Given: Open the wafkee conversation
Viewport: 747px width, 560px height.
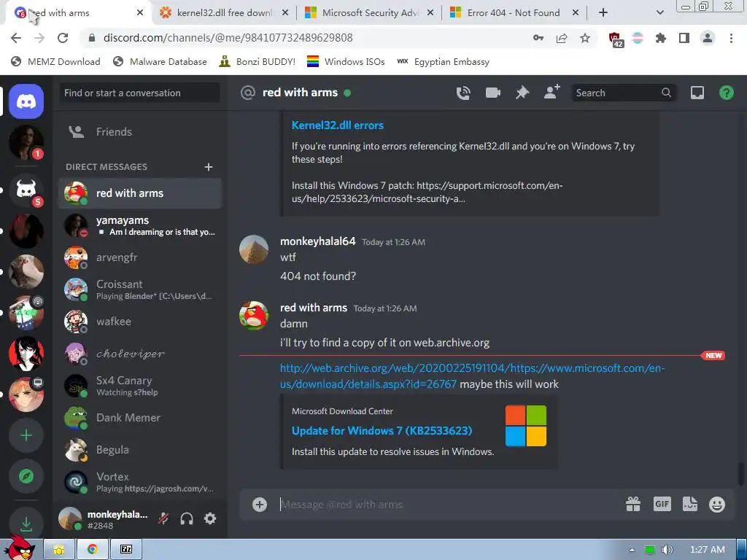Looking at the screenshot, I should coord(140,322).
